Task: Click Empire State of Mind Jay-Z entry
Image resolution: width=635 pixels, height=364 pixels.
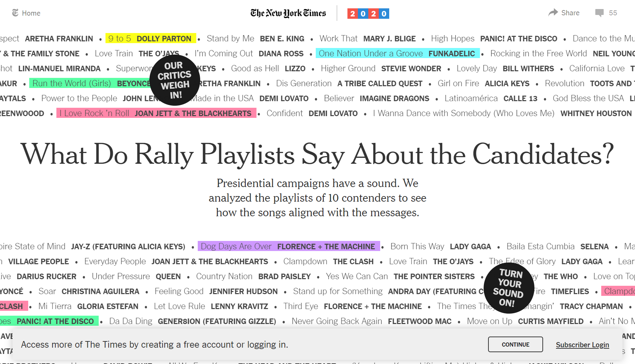Action: click(93, 246)
